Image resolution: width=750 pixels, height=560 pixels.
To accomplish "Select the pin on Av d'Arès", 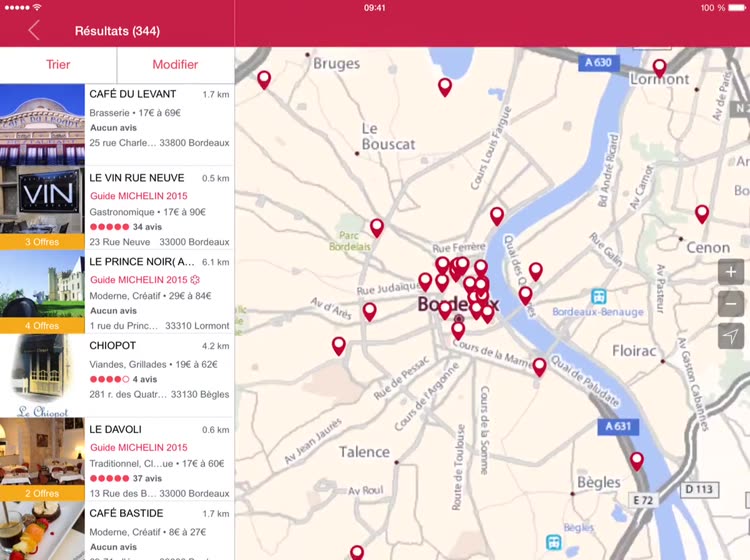I will tap(369, 312).
